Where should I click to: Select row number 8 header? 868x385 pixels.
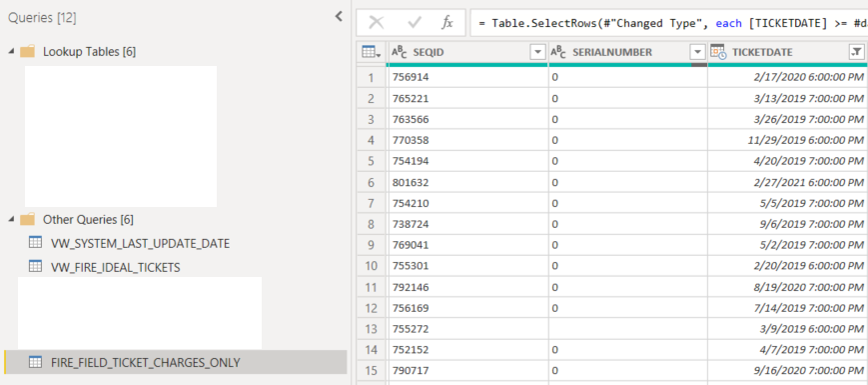pos(372,224)
